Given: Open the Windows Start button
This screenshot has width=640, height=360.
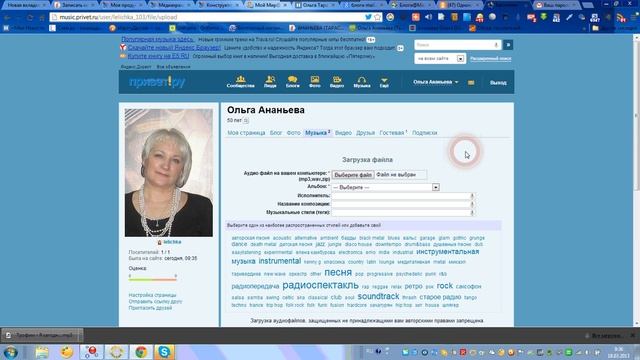Looking at the screenshot, I should (10, 352).
